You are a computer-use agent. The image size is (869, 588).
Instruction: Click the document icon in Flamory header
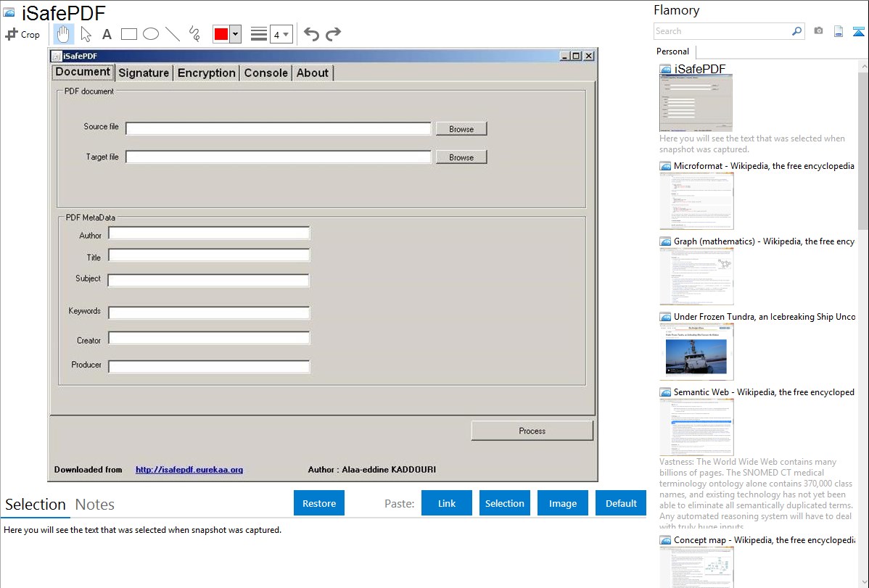coord(839,31)
